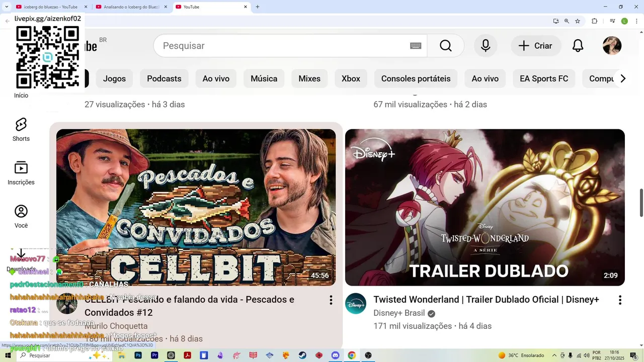644x362 pixels.
Task: Click the search magnifier button
Action: tap(445, 46)
